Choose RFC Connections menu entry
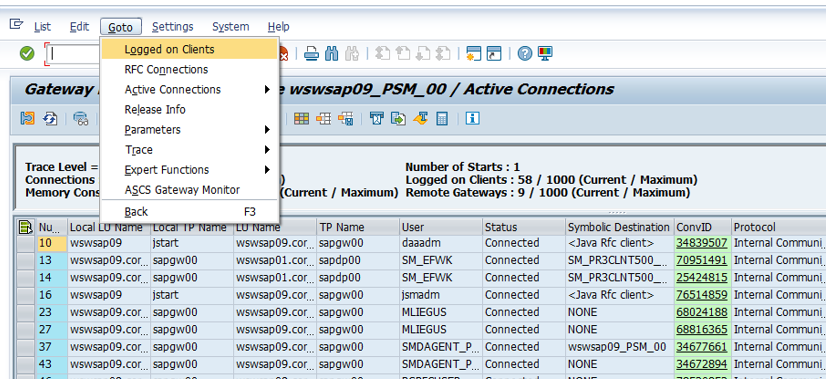This screenshot has height=385, width=830. coord(190,69)
